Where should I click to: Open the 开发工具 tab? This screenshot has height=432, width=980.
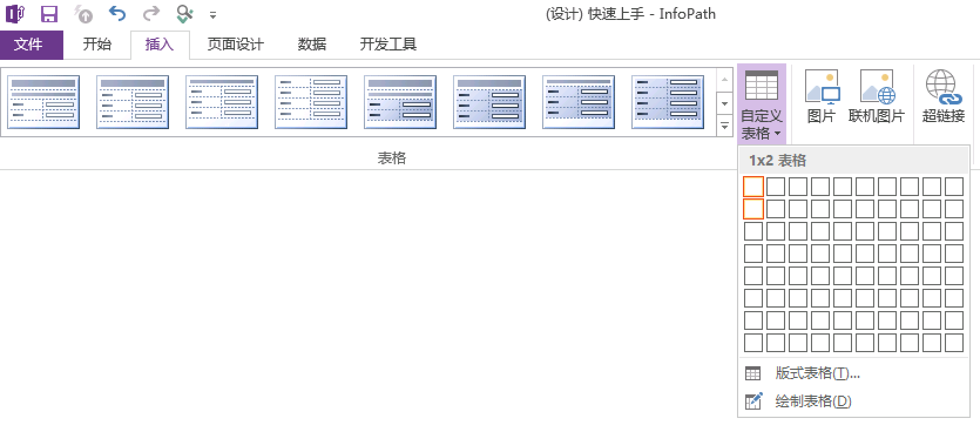coord(388,45)
